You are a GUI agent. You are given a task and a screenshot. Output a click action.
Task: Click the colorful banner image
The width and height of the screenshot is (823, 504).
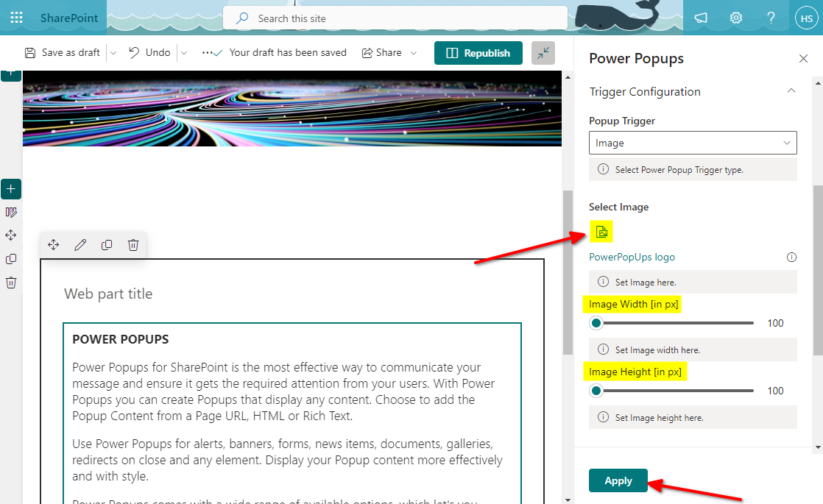(x=292, y=109)
